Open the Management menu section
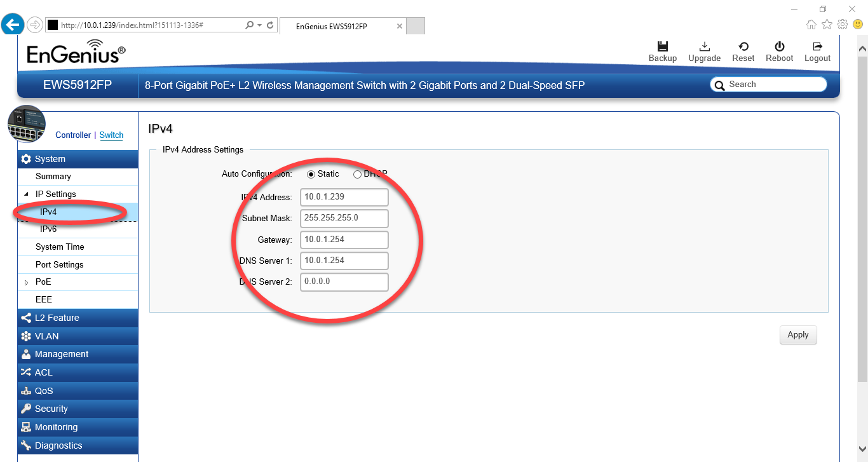Viewport: 868px width, 462px height. click(78, 354)
